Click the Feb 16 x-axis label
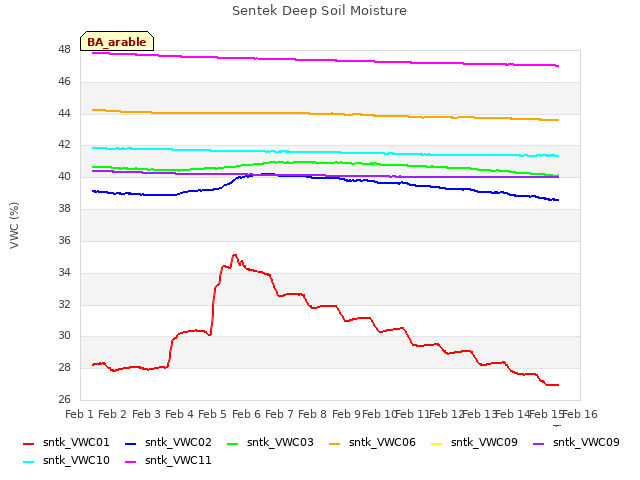640x480 pixels. click(x=580, y=414)
